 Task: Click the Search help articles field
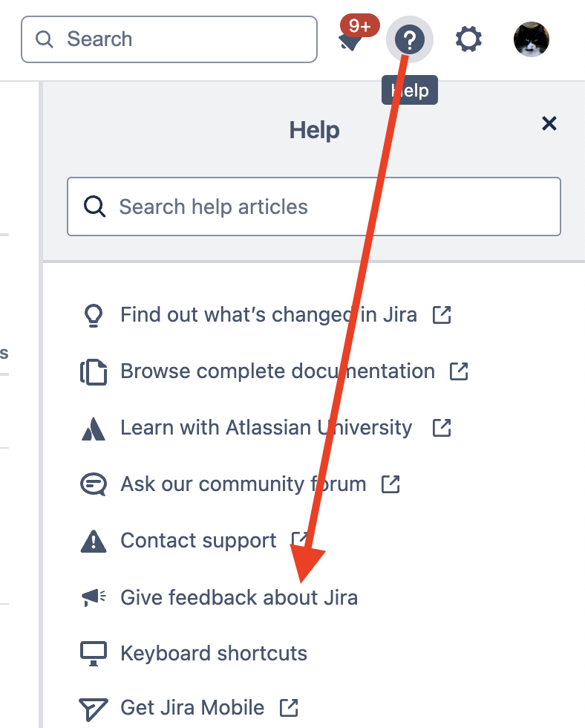[313, 207]
